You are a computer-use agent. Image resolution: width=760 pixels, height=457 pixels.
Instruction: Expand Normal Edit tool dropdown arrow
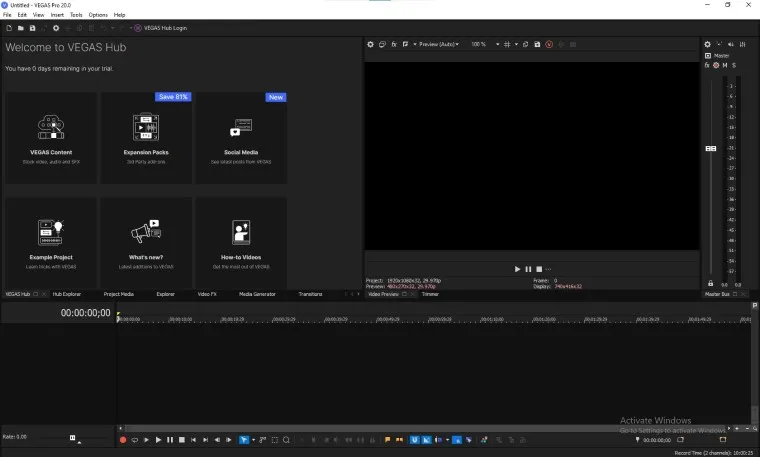(253, 440)
